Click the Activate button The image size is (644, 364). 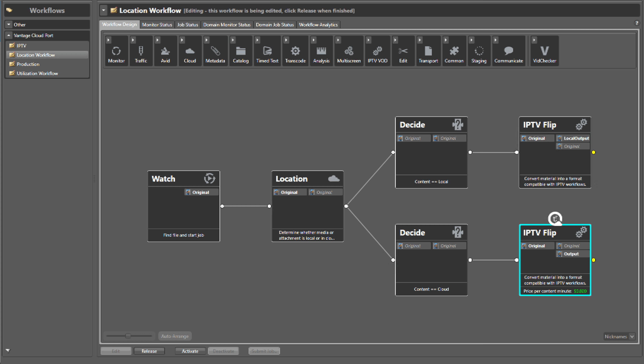(190, 351)
